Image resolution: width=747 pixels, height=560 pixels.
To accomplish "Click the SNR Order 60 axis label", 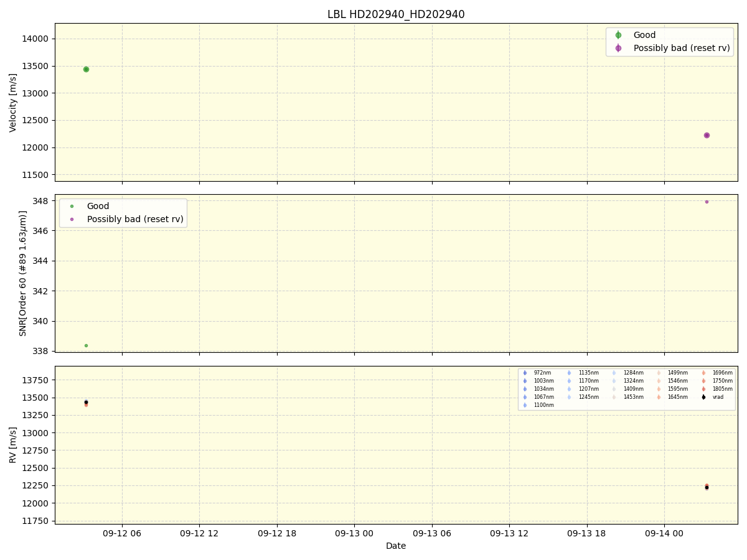I will tap(23, 273).
